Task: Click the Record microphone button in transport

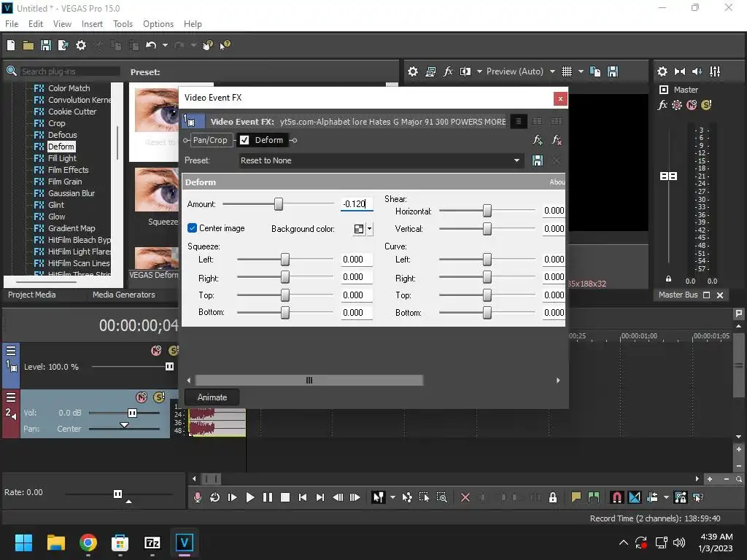Action: click(197, 497)
